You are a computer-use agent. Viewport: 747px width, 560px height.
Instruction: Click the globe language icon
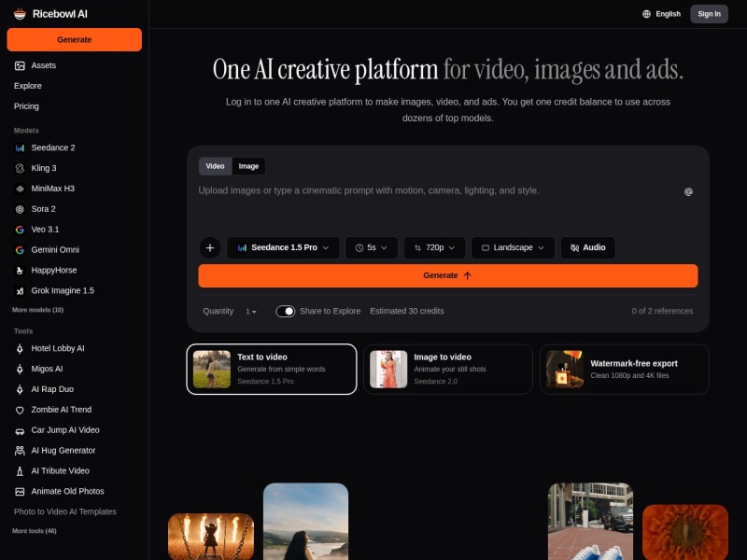pos(646,14)
